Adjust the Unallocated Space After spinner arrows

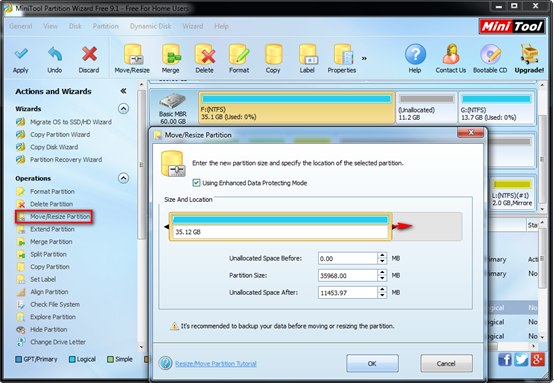(x=382, y=292)
